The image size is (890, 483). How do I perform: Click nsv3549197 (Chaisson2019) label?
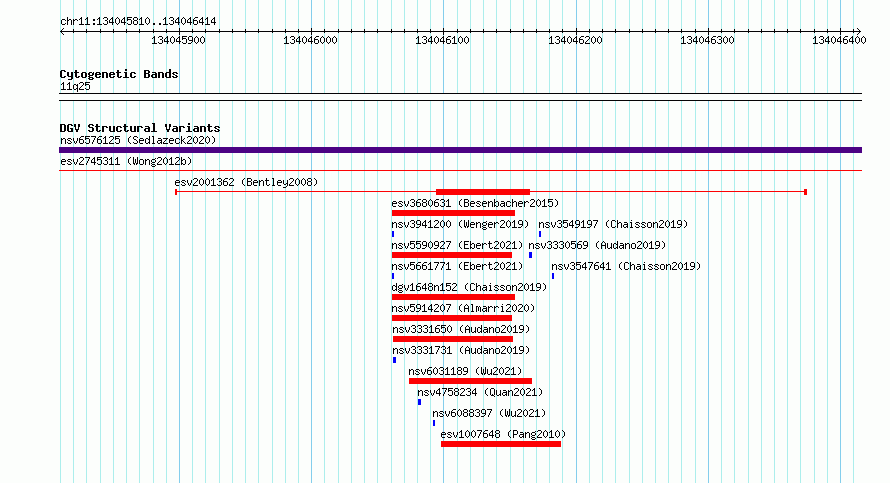click(x=613, y=224)
